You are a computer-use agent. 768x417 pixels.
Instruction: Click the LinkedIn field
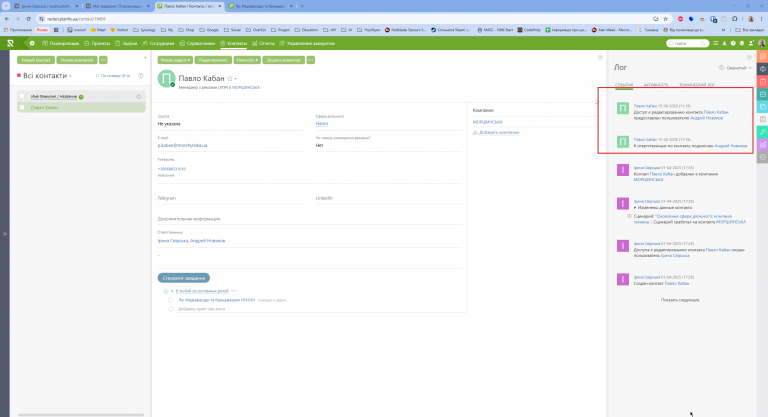(388, 198)
